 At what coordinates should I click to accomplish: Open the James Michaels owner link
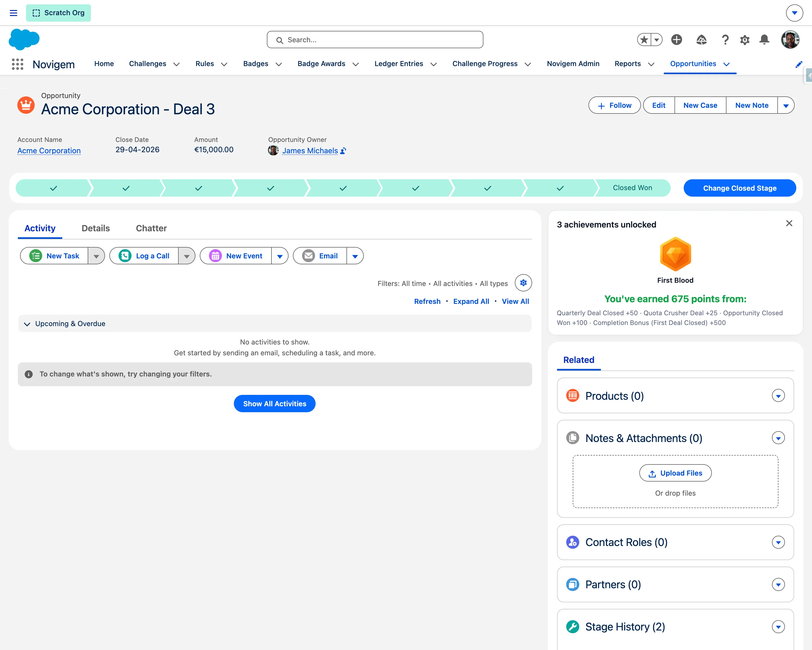pyautogui.click(x=310, y=151)
